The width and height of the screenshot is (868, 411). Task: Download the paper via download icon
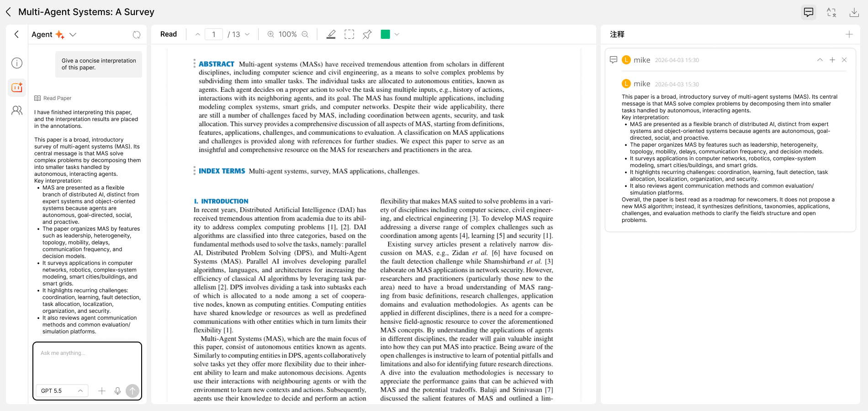click(854, 12)
